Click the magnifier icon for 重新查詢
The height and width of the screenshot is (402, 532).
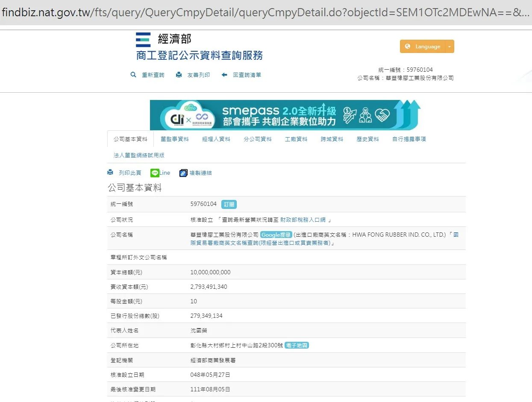(x=133, y=75)
